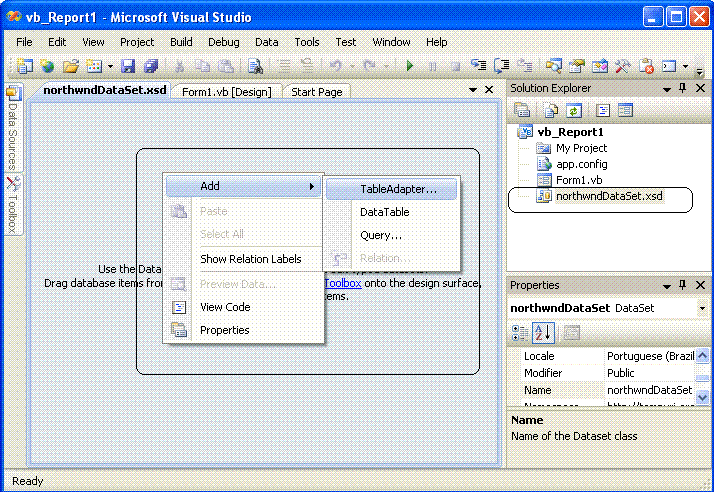Choose View Code in context menu
Viewport: 714px width, 492px height.
(225, 307)
